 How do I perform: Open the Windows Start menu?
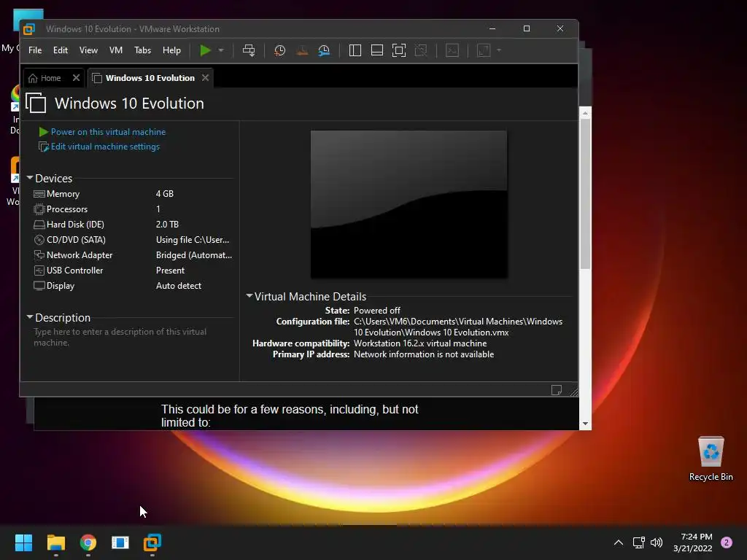[23, 542]
